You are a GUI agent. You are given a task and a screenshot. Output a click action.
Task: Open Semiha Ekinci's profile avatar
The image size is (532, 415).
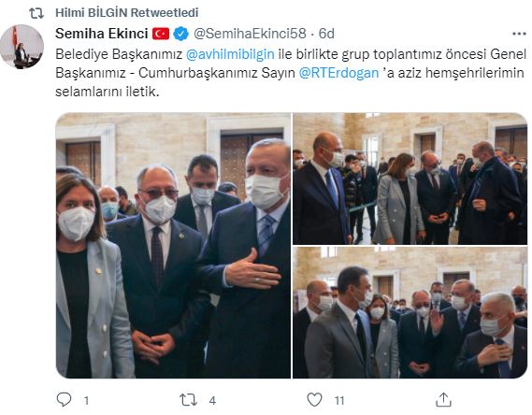[x=22, y=47]
